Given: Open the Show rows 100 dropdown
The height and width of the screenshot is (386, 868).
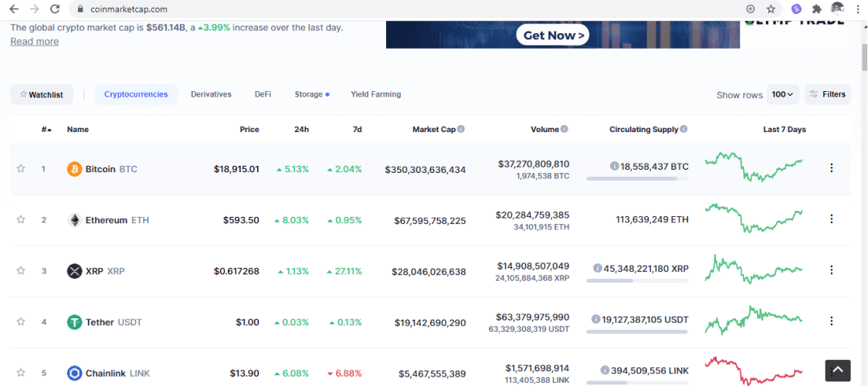Looking at the screenshot, I should pyautogui.click(x=782, y=94).
